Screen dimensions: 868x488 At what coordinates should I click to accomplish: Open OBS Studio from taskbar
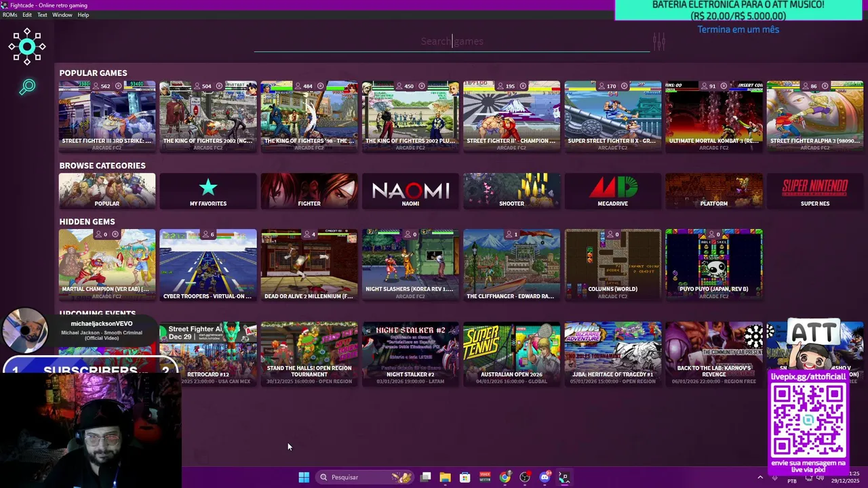tap(525, 477)
